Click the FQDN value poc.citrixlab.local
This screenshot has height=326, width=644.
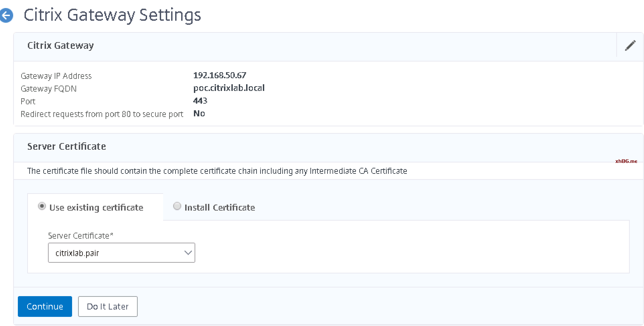(x=229, y=88)
